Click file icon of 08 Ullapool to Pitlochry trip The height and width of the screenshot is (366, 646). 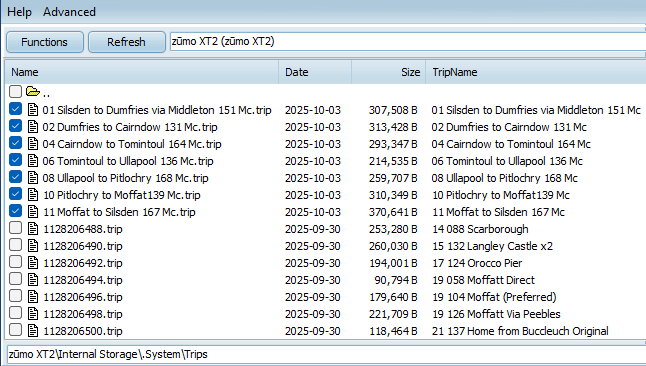[x=33, y=177]
